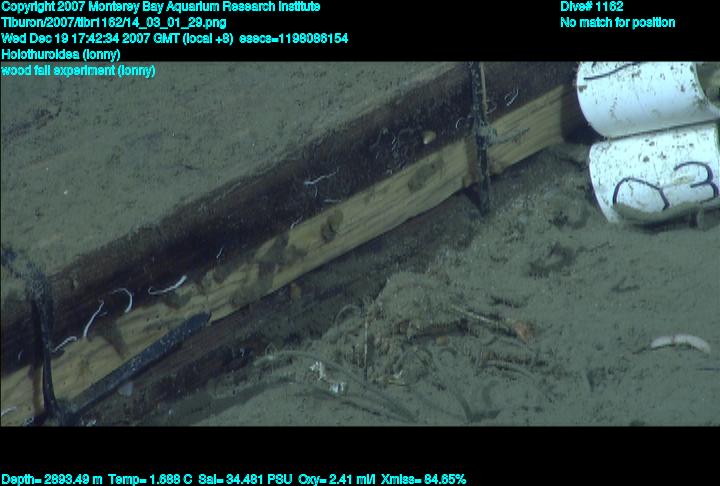Screen dimensions: 720x486
Task: Click the copyright 2007 Monterey Bay Aquarium text
Action: click(161, 7)
